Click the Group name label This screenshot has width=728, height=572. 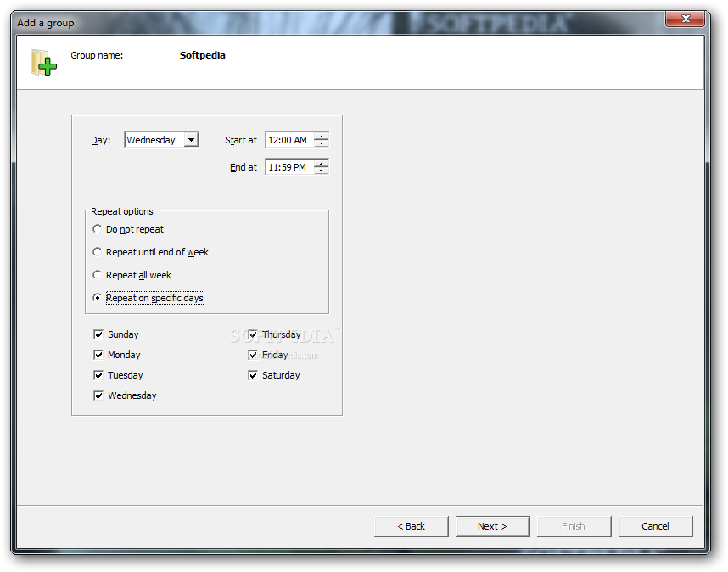pyautogui.click(x=97, y=55)
